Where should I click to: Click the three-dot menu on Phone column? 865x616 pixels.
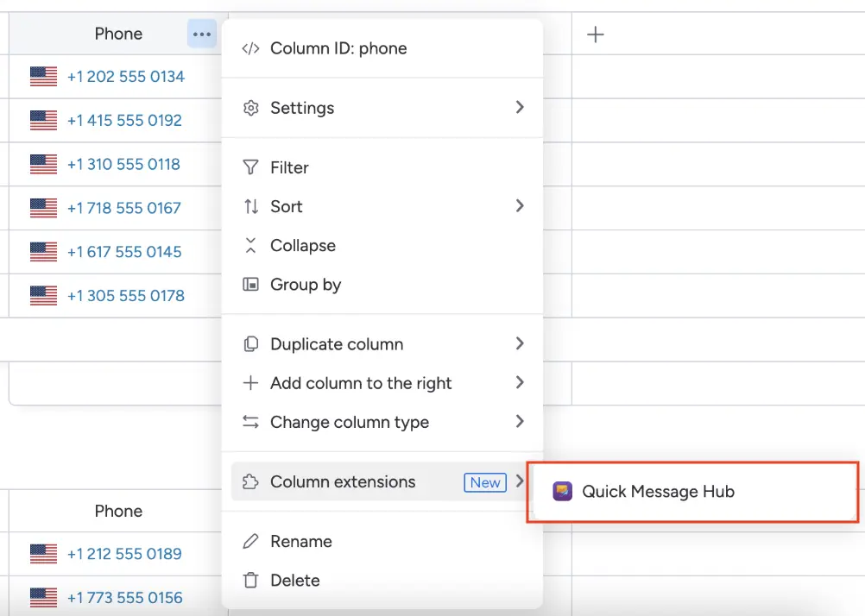point(202,35)
